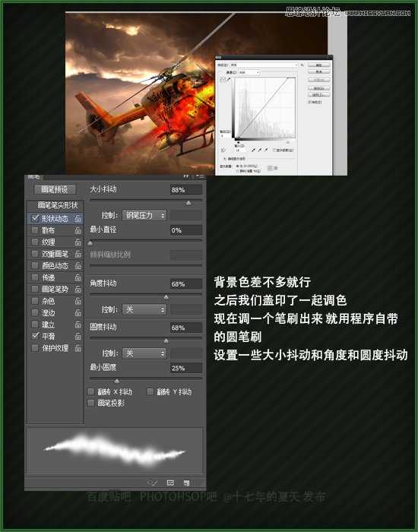The width and height of the screenshot is (418, 532).
Task: Toggle lock icon beside 纹理
Action: point(78,242)
